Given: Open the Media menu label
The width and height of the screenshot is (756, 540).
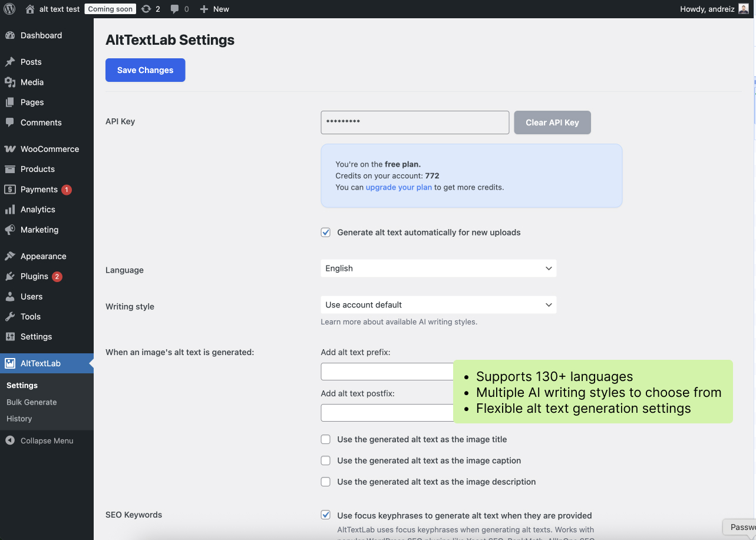Looking at the screenshot, I should tap(32, 82).
